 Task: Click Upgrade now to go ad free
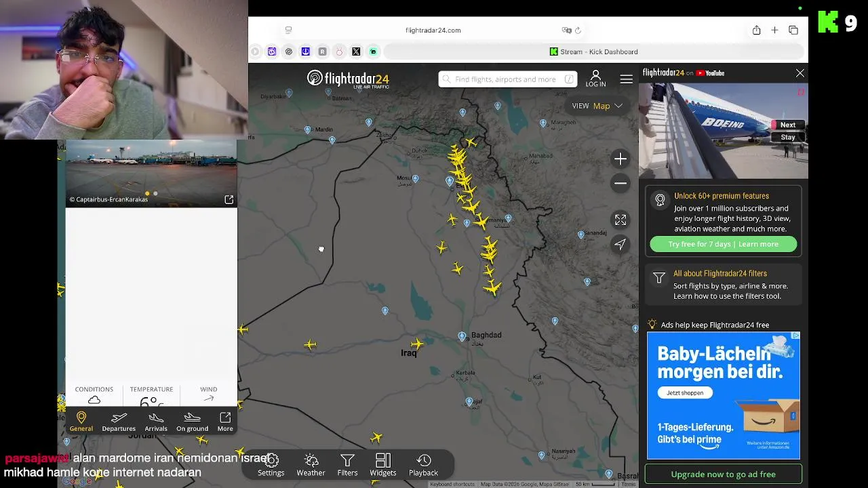tap(723, 474)
